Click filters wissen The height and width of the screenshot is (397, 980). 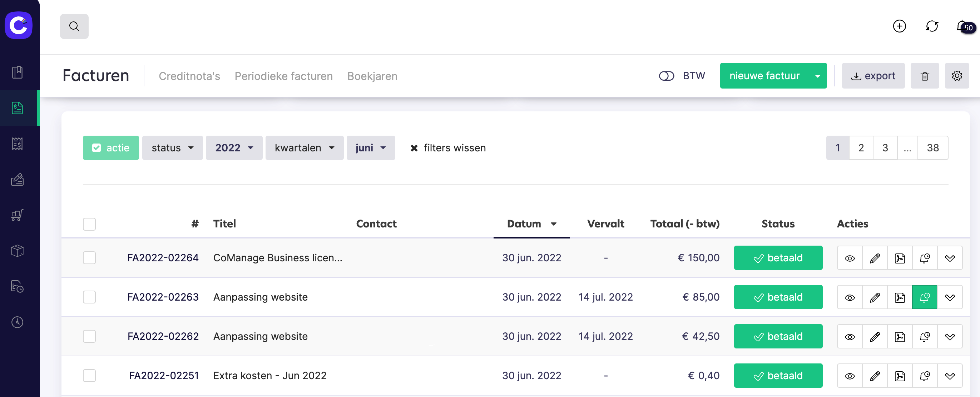[x=448, y=148]
